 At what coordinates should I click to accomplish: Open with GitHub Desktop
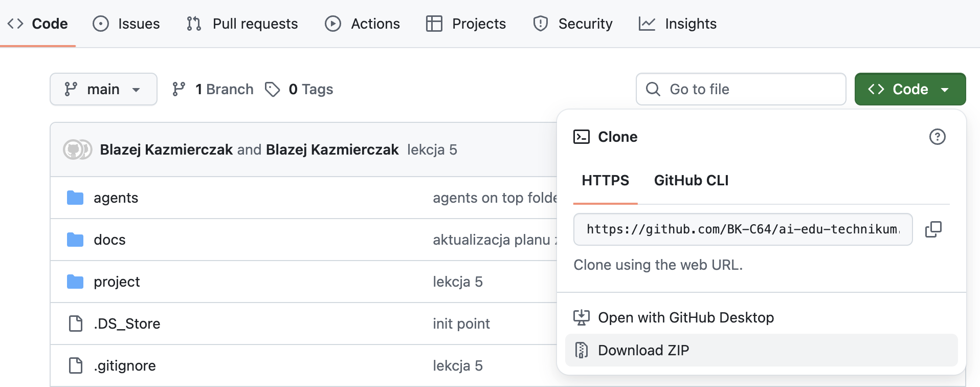685,317
